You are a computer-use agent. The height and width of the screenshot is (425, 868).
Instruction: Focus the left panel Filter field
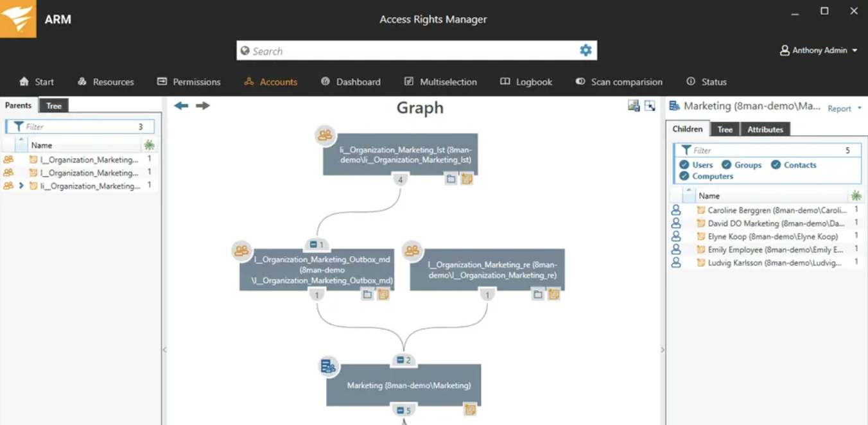pos(80,126)
